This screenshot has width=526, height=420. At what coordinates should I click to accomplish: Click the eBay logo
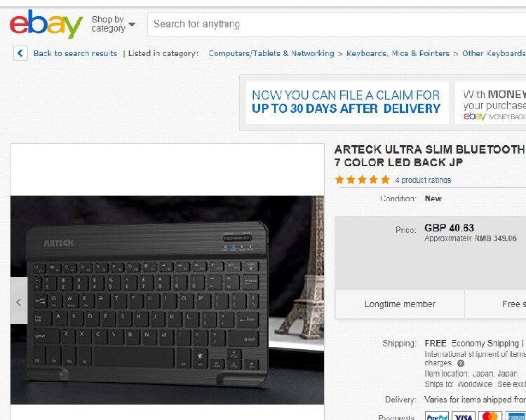[46, 24]
